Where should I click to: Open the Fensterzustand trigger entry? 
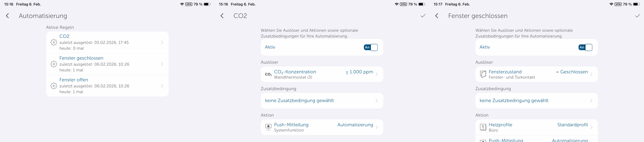(x=536, y=74)
